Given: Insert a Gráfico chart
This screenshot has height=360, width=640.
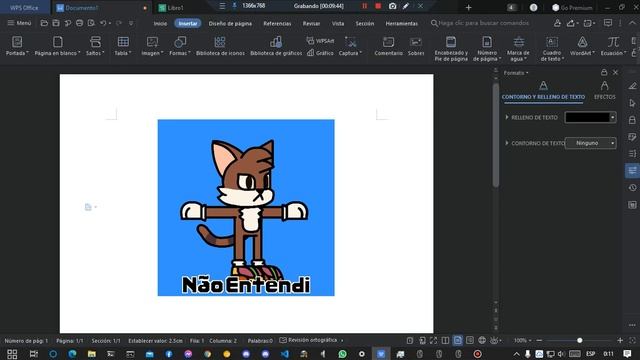Looking at the screenshot, I should [320, 53].
